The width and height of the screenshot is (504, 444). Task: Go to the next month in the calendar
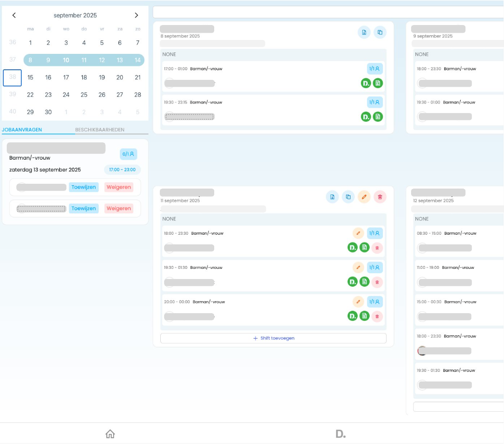[136, 15]
